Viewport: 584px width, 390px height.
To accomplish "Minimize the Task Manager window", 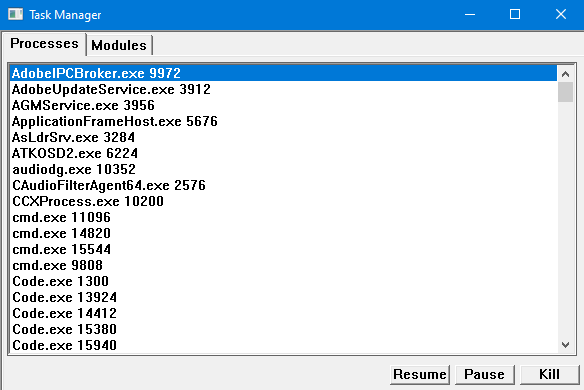I will point(470,15).
